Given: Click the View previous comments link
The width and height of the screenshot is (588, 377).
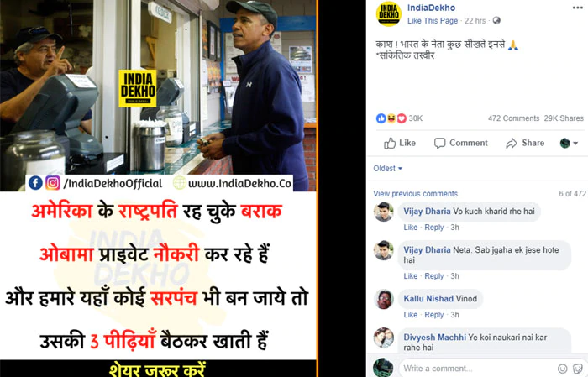Looking at the screenshot, I should coord(416,194).
